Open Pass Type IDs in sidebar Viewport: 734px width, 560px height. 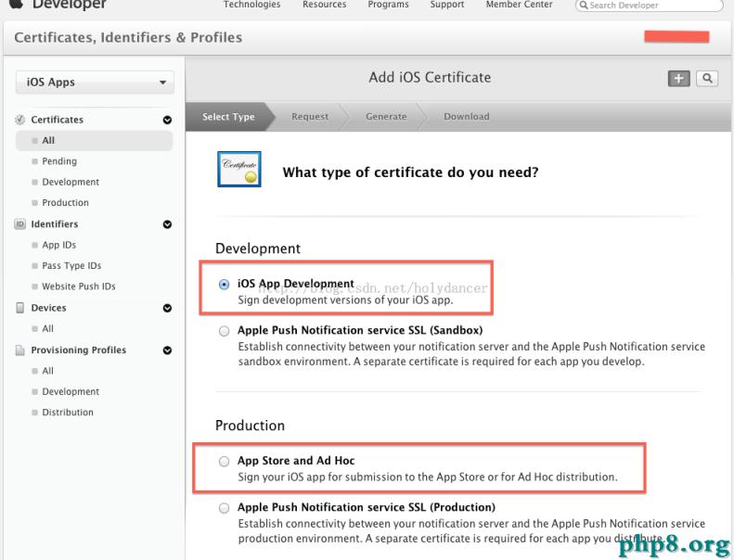point(71,266)
